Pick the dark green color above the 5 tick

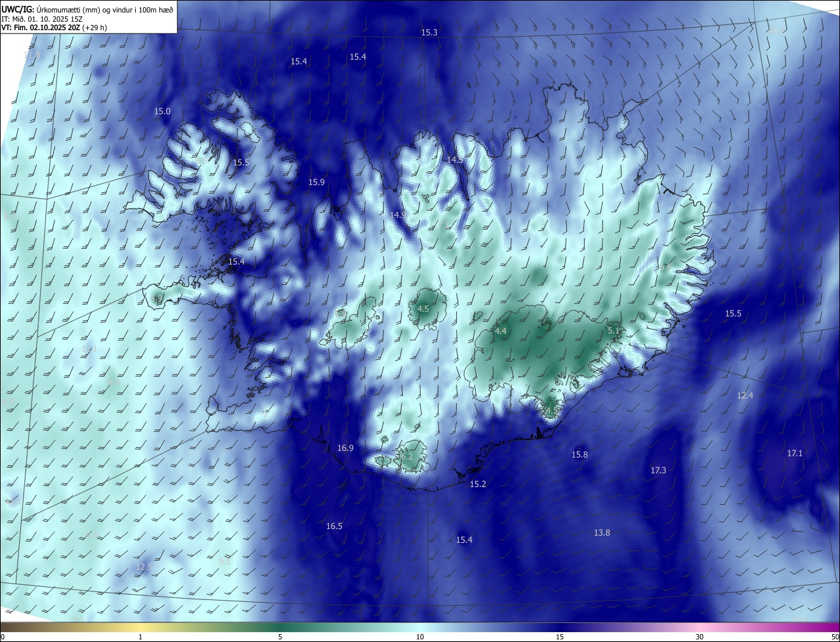280,627
